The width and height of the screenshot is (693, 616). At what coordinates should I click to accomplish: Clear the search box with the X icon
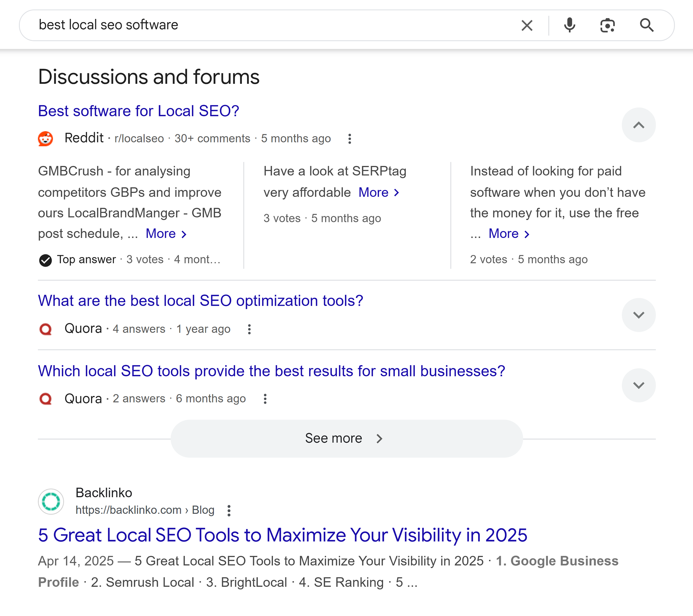526,26
